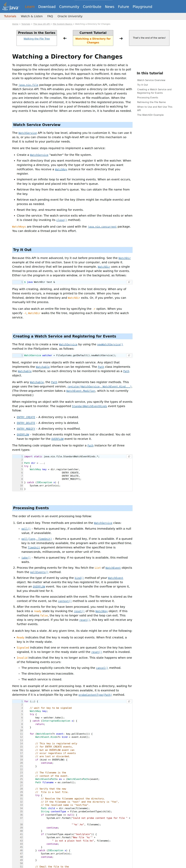The image size is (186, 868).
Task: Click 'That's the end of the series!' box
Action: click(x=149, y=38)
